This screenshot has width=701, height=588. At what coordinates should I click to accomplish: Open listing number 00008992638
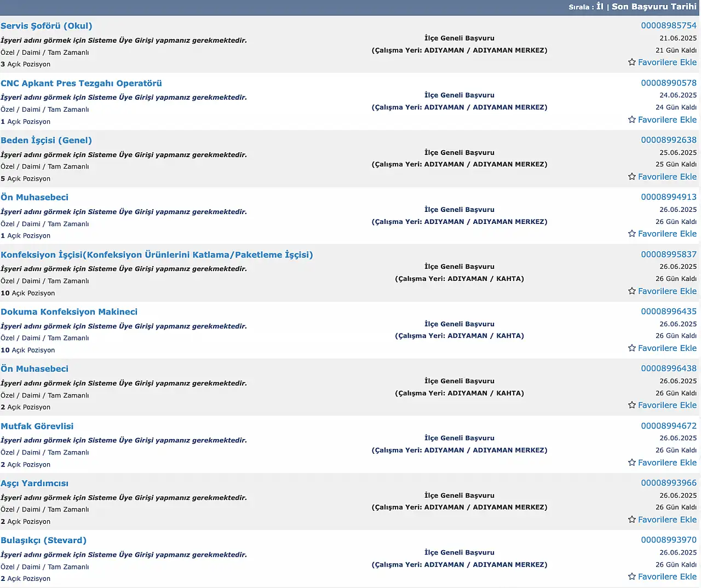[x=669, y=140]
